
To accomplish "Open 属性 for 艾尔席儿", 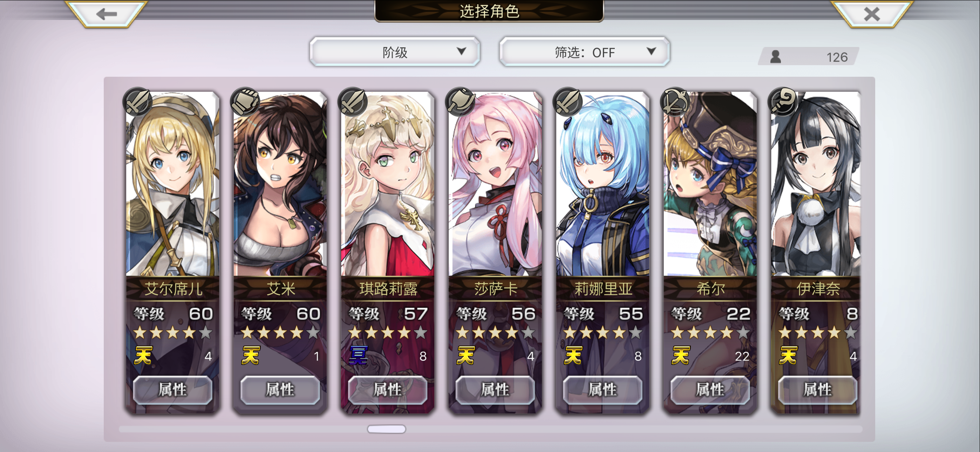I will (173, 390).
